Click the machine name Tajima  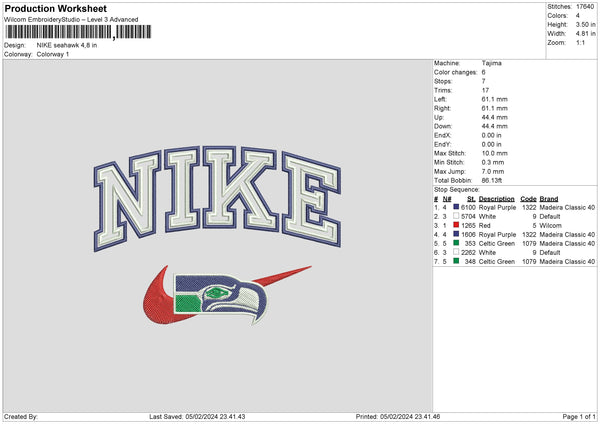(x=491, y=63)
